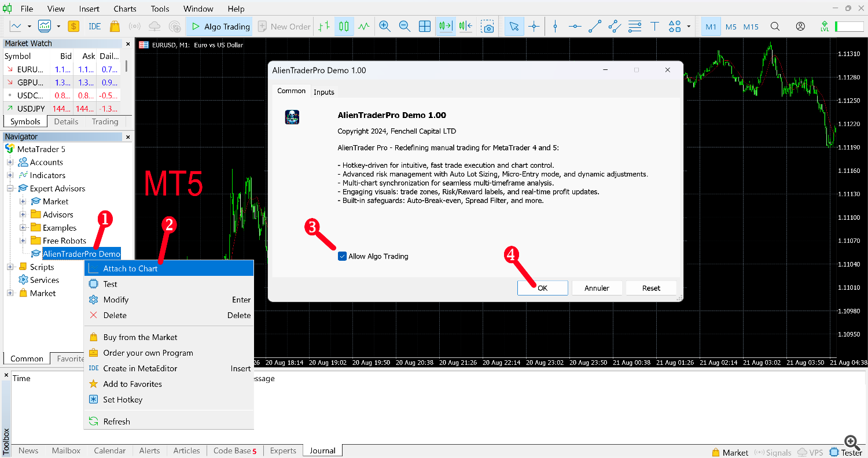Select the trendline drawing tool

coord(595,26)
